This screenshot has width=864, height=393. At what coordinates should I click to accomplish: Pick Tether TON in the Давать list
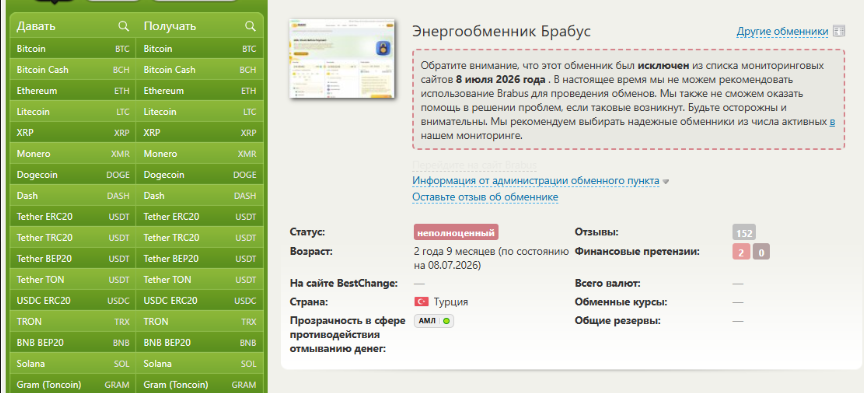tap(73, 279)
